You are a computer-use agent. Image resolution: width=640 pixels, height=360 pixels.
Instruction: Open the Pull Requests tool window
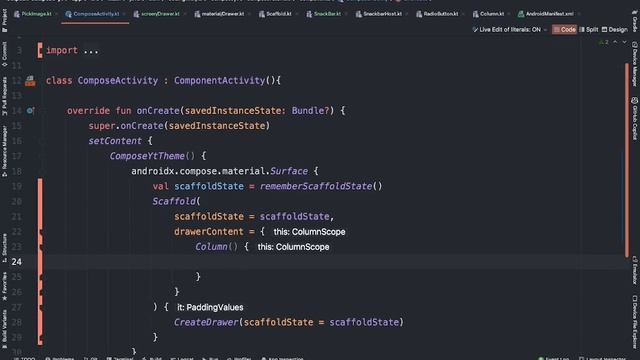tap(4, 96)
